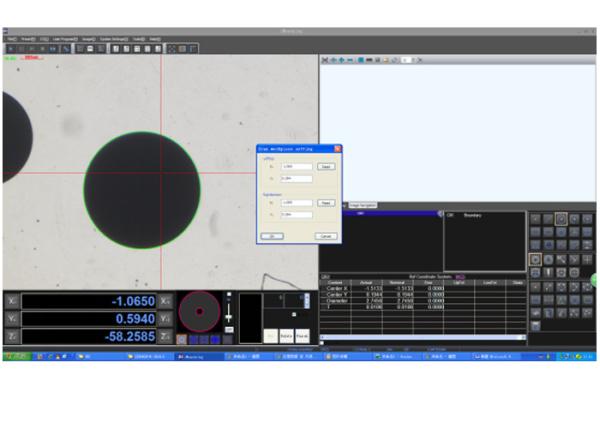Click Cancel in the offset settings dialog
The height and width of the screenshot is (428, 600).
pos(326,236)
